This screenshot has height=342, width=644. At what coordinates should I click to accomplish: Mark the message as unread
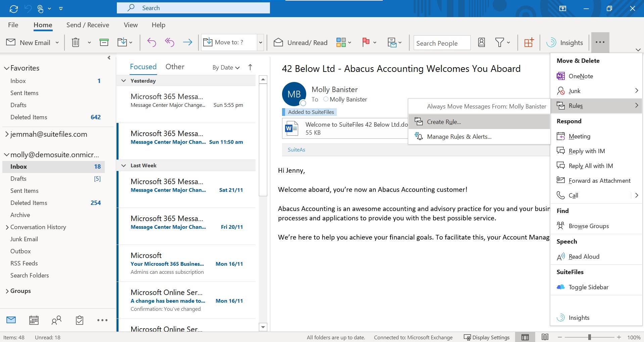coord(300,42)
